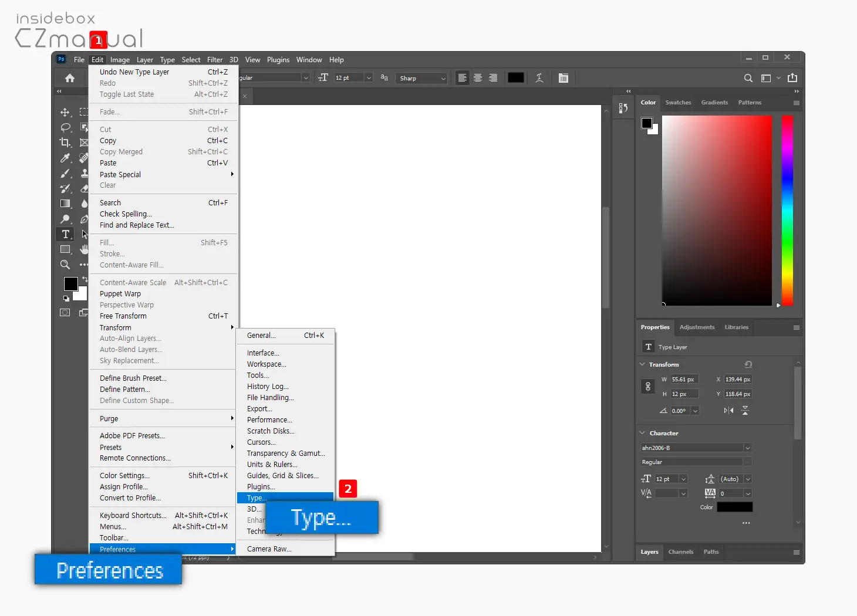The height and width of the screenshot is (616, 857).
Task: Flip the layer horizontally
Action: tap(728, 411)
